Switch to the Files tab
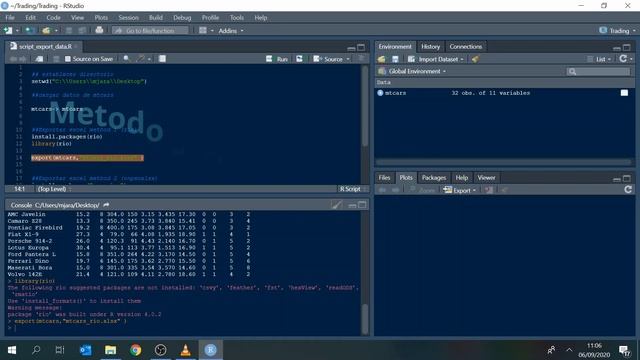The image size is (640, 360). click(384, 178)
